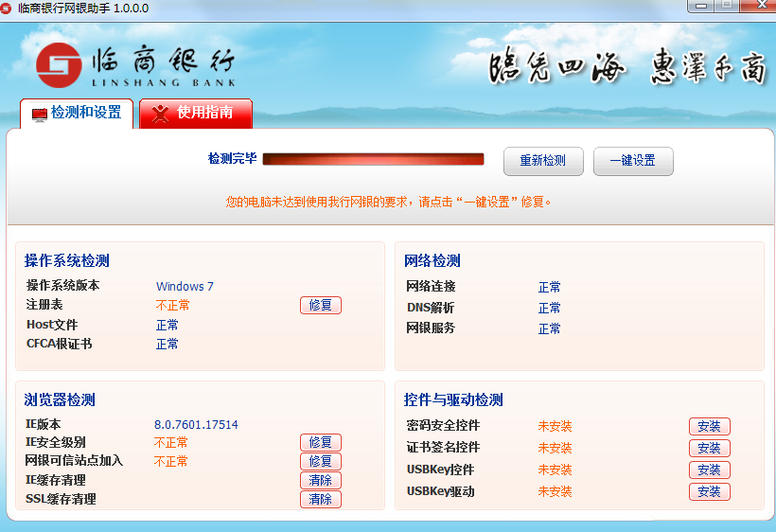Viewport: 776px width, 532px height.
Task: Click the monitor icon on 检测和设置 tab
Action: tap(40, 115)
